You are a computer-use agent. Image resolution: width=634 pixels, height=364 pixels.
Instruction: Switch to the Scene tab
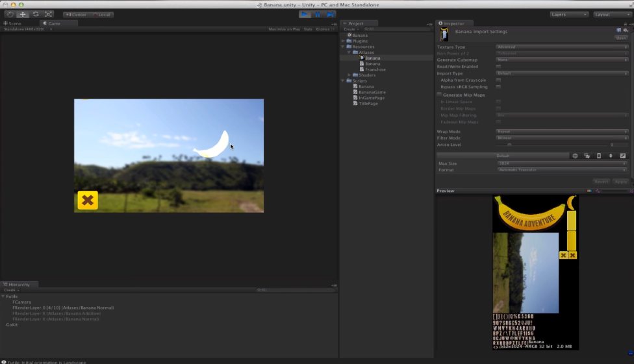[x=12, y=23]
